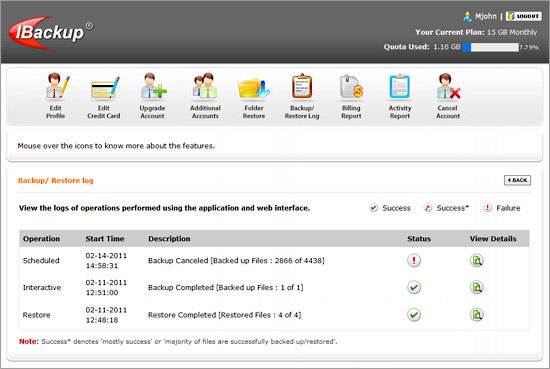Viewport: 550px width, 369px height.
Task: Click start time 02-11-2011 12:48:18
Action: 106,315
